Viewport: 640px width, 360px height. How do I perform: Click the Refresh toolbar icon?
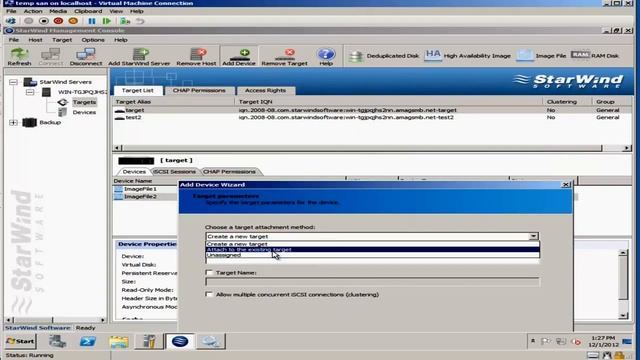tap(19, 57)
